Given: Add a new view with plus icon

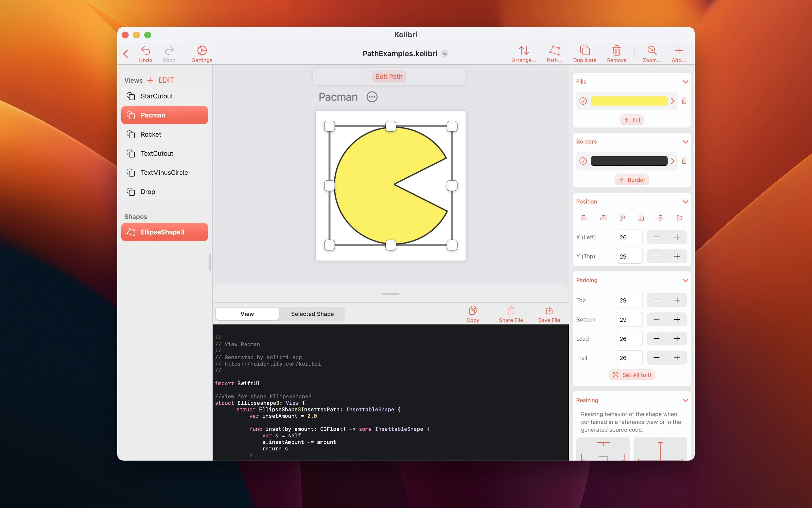Looking at the screenshot, I should 150,80.
